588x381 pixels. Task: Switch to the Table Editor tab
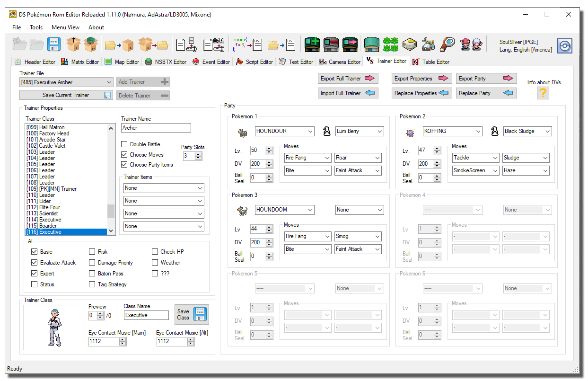pyautogui.click(x=431, y=62)
